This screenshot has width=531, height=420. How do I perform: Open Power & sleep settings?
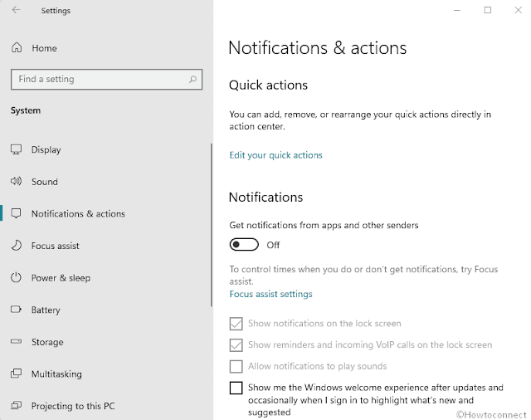[61, 278]
